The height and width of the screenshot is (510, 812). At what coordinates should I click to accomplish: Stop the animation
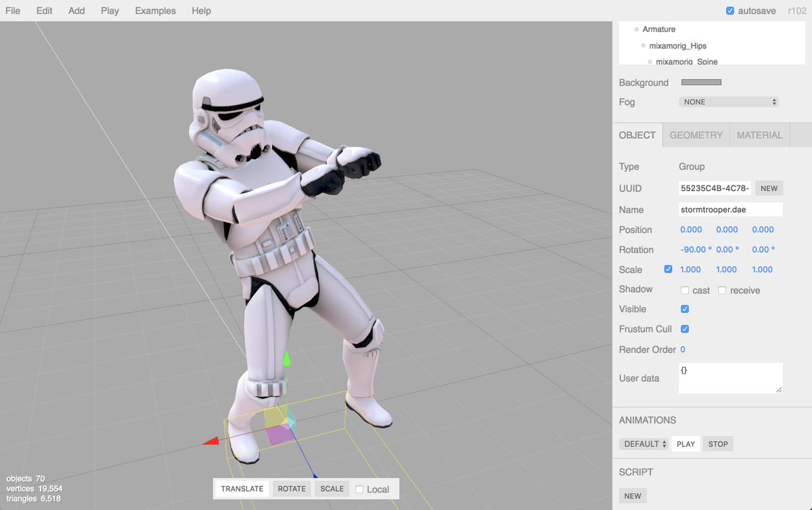pyautogui.click(x=718, y=444)
